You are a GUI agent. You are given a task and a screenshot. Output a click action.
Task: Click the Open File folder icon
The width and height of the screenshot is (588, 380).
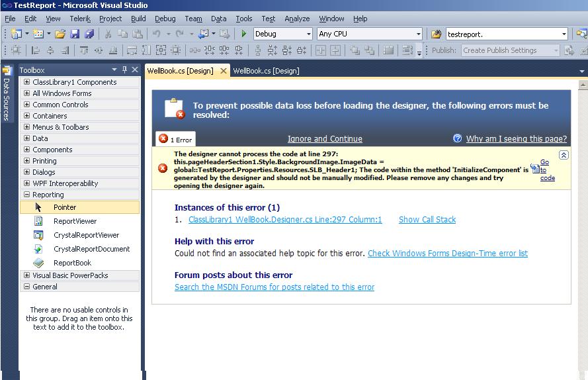(x=60, y=34)
